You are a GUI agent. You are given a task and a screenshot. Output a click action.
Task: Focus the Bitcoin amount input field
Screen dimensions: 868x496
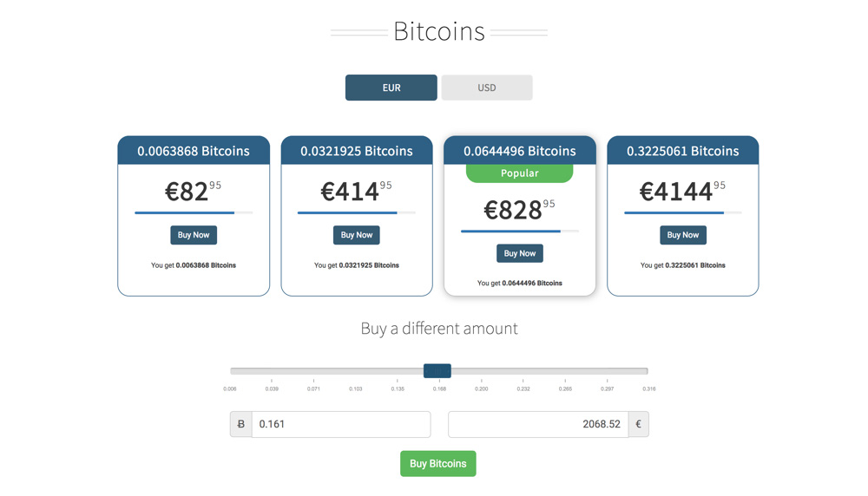click(x=340, y=424)
